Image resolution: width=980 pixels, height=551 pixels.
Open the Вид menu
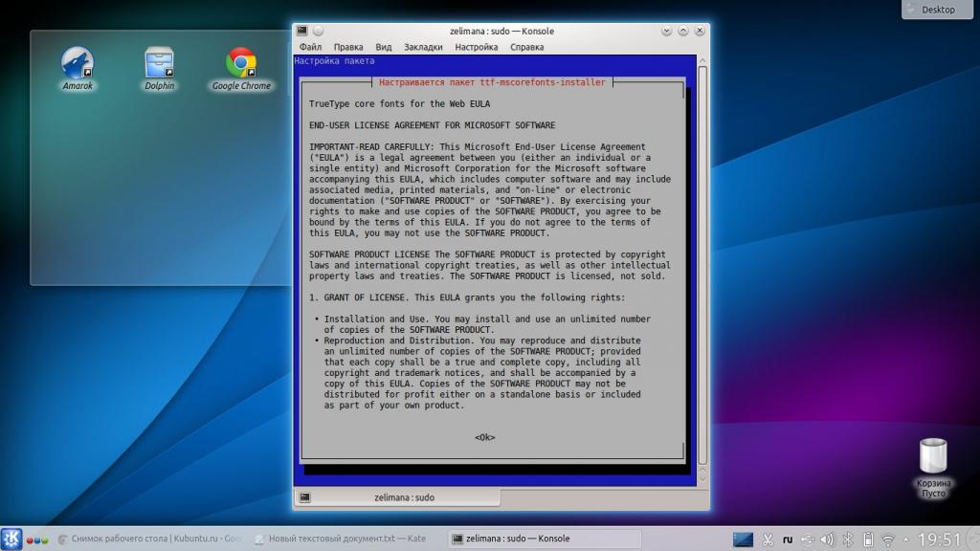[383, 47]
